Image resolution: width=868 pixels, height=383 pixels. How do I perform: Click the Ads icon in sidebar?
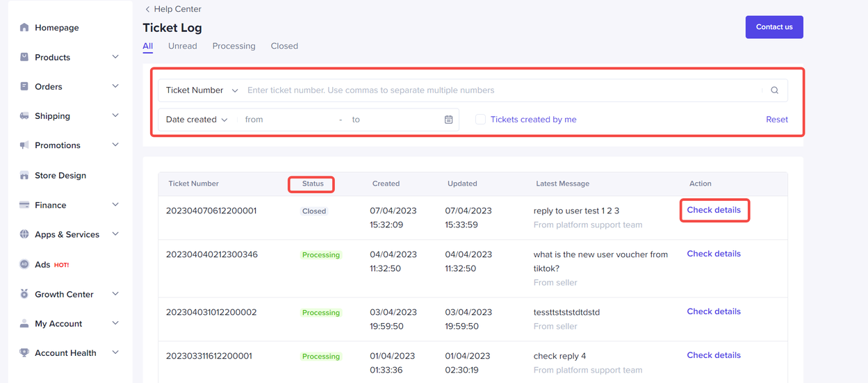[24, 265]
